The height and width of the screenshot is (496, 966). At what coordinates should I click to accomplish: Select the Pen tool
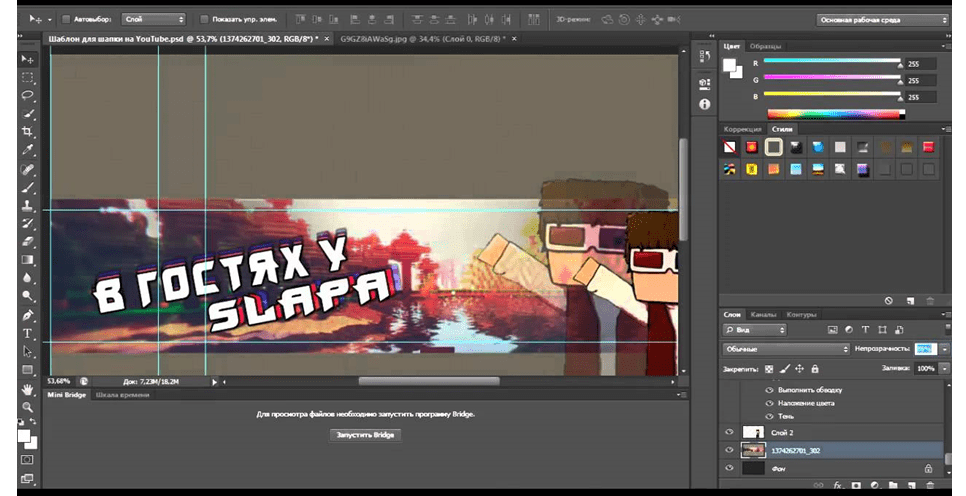(27, 315)
